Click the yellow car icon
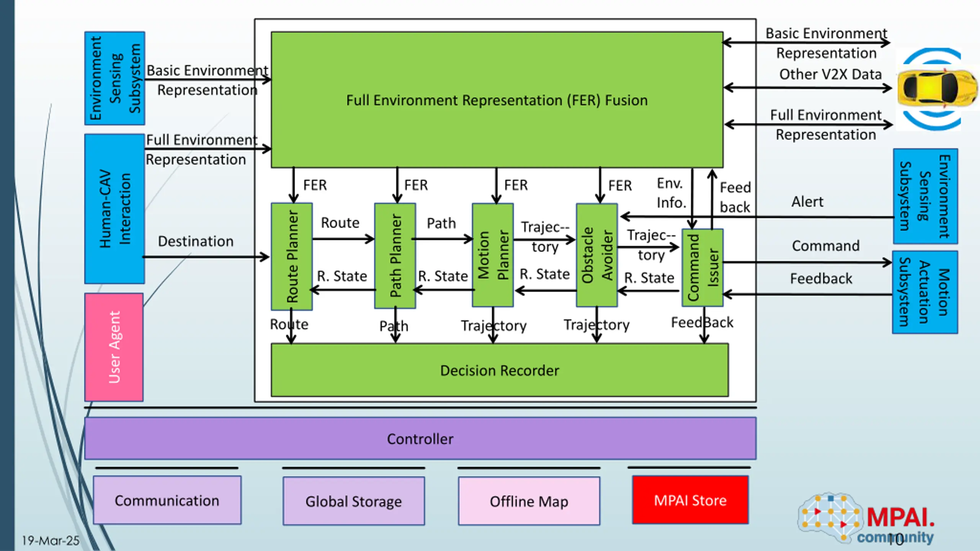980x551 pixels. [937, 88]
